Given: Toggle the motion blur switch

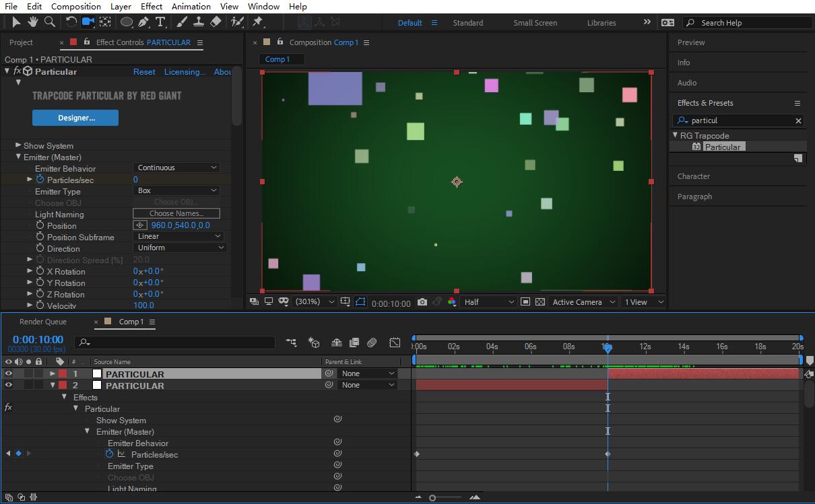Looking at the screenshot, I should point(372,343).
